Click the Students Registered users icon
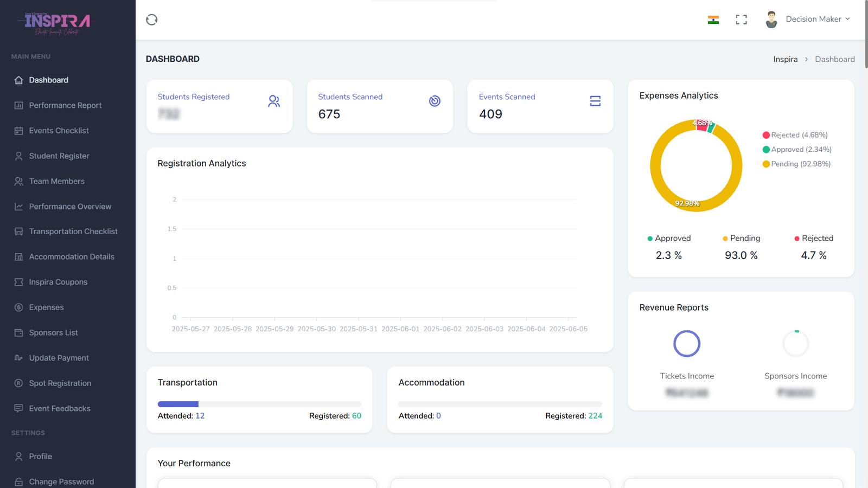The image size is (868, 488). (274, 101)
